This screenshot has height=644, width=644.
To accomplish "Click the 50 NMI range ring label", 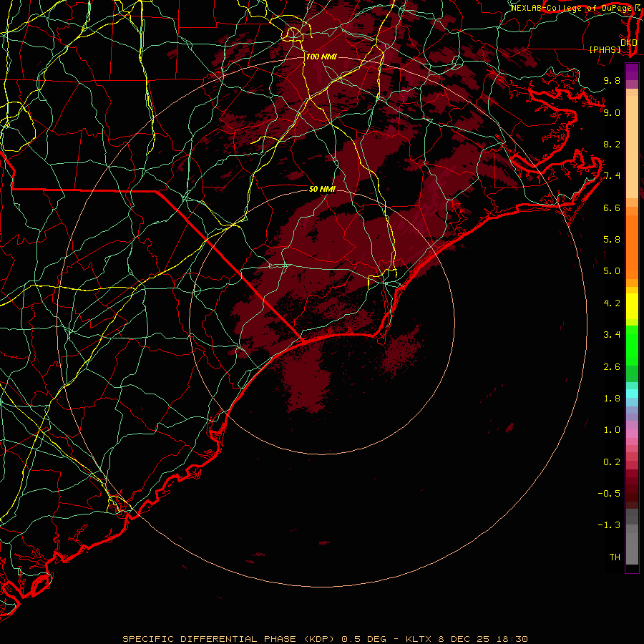I will point(323,189).
